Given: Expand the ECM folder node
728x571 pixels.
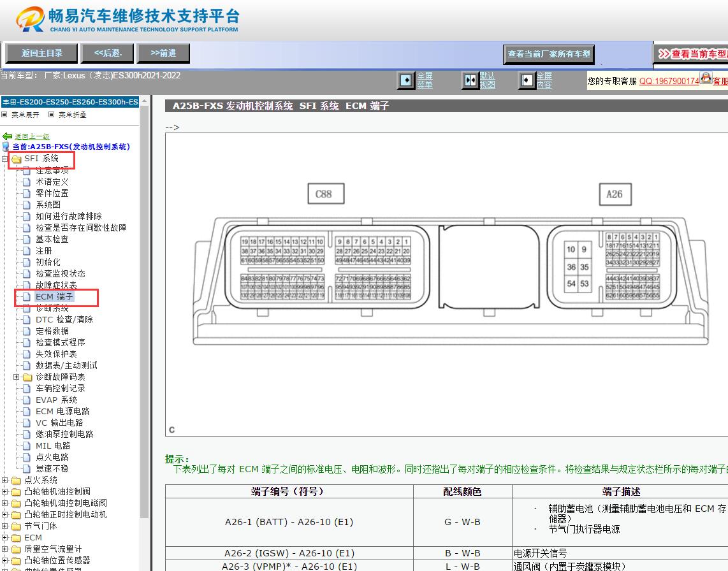Looking at the screenshot, I should [4, 538].
